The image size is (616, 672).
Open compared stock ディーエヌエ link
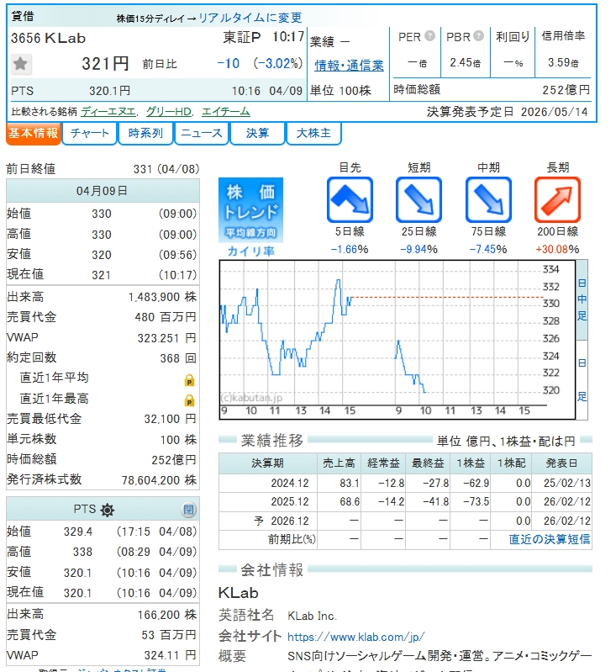[108, 112]
